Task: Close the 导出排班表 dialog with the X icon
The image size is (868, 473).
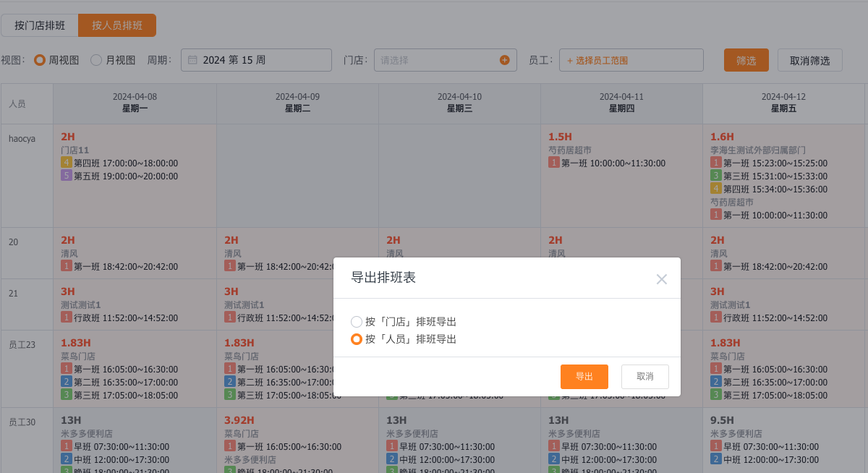Action: coord(661,278)
